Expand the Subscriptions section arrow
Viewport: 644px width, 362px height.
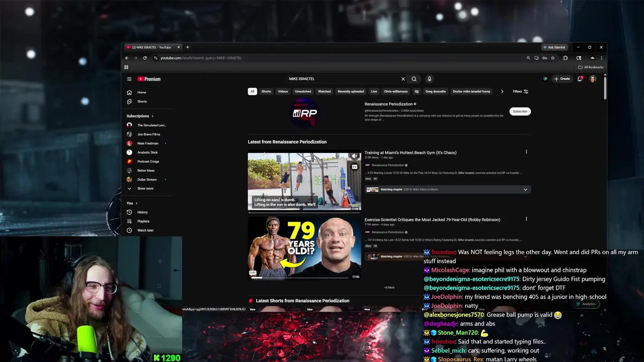pos(153,116)
